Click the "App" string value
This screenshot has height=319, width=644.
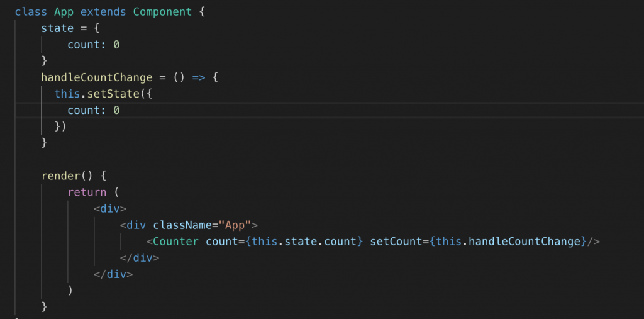(x=235, y=225)
